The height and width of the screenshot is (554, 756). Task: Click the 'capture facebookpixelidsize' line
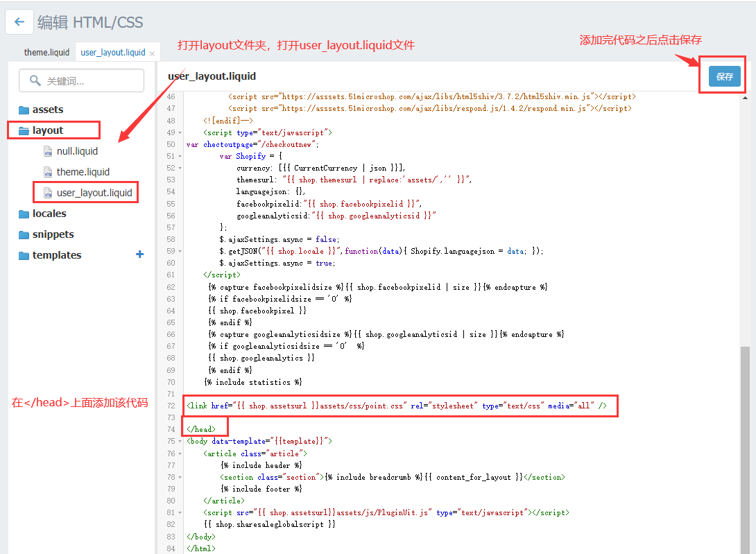[378, 287]
